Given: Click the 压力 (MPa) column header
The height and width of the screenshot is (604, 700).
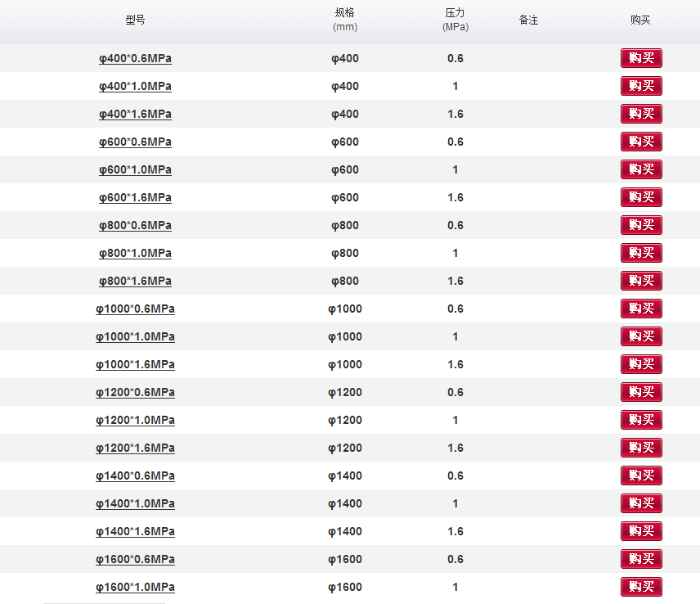Looking at the screenshot, I should 455,20.
